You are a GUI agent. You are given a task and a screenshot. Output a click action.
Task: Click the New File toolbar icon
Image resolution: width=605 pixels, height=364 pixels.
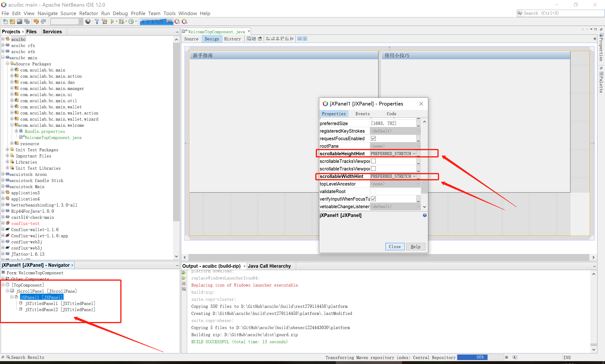coord(5,21)
